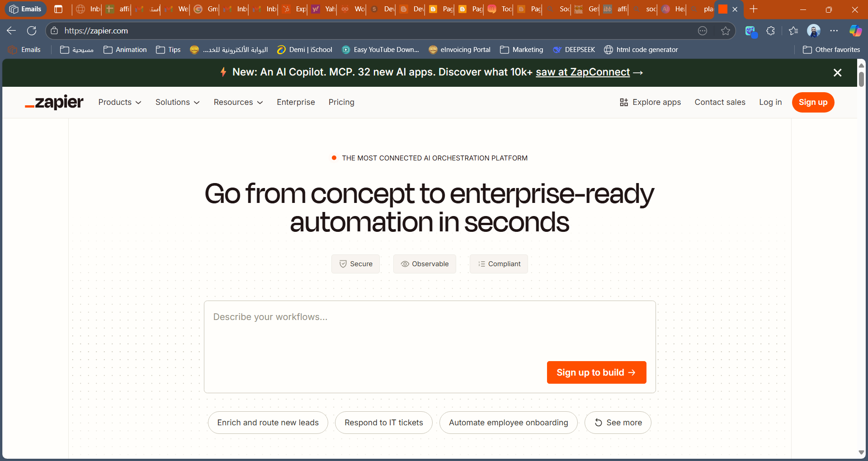Expand the Solutions dropdown menu

tap(177, 102)
